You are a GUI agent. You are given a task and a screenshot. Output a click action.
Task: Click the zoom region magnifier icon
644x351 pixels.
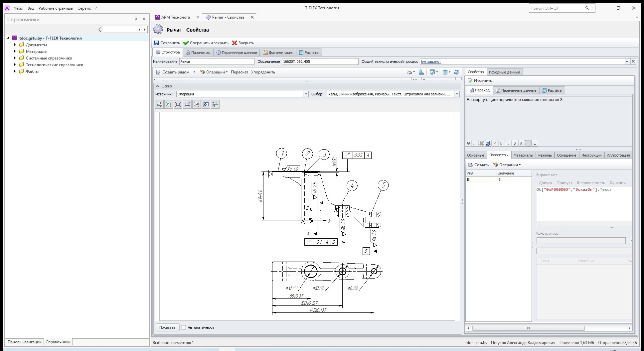(197, 104)
